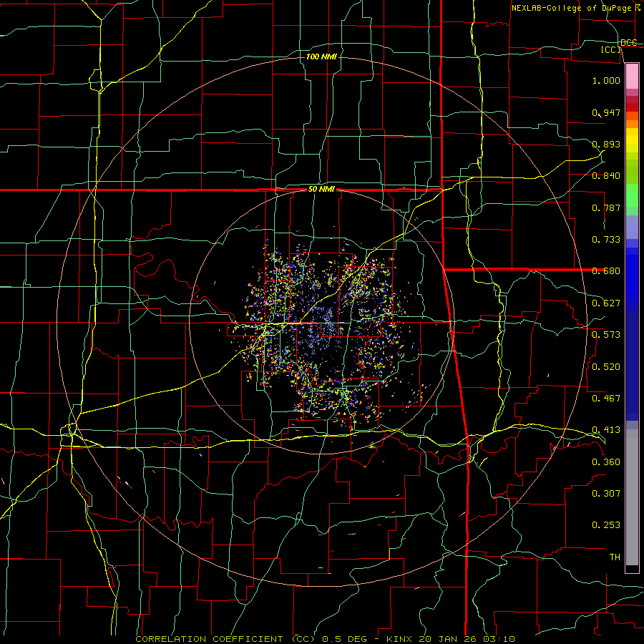Click the 0.680 scale value
The image size is (644, 644).
pos(606,271)
